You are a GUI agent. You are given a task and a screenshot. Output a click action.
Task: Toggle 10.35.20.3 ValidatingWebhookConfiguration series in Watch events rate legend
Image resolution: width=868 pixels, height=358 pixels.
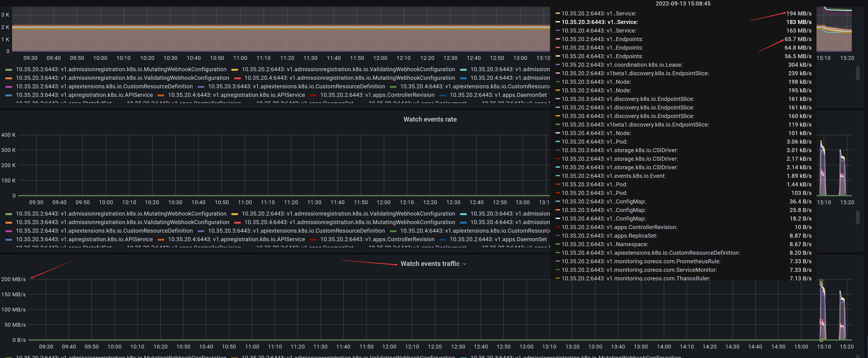pyautogui.click(x=122, y=222)
